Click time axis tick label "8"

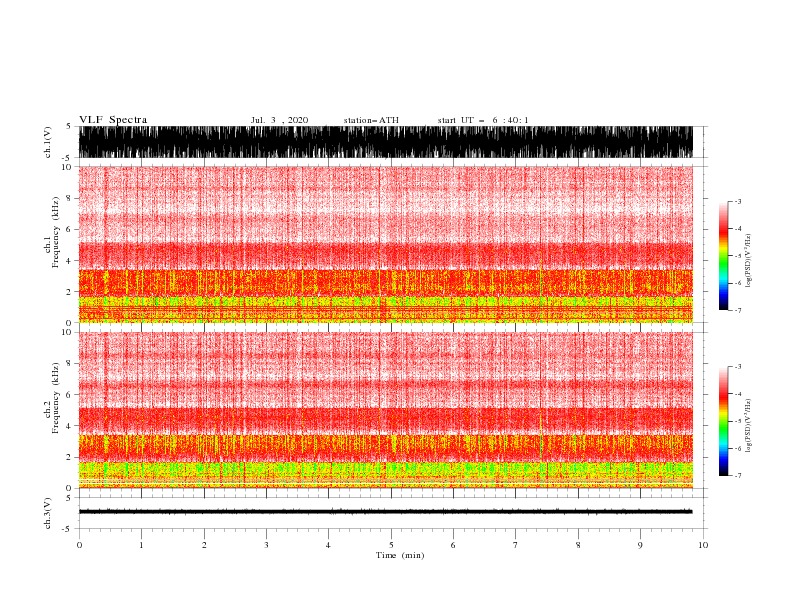tap(578, 545)
